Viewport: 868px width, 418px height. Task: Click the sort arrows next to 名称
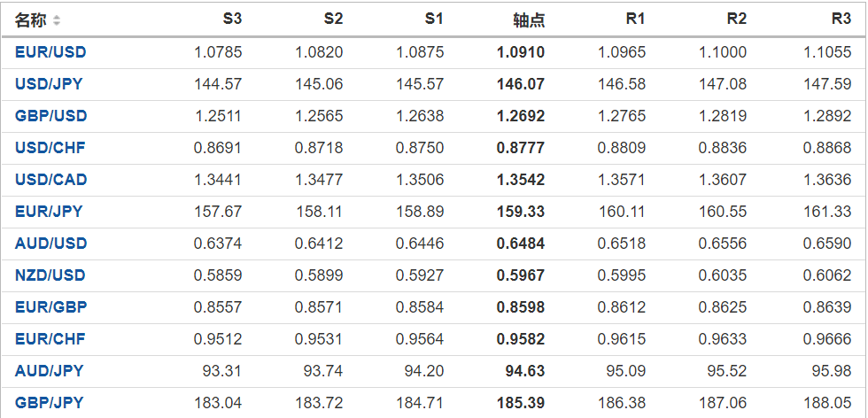pyautogui.click(x=57, y=20)
